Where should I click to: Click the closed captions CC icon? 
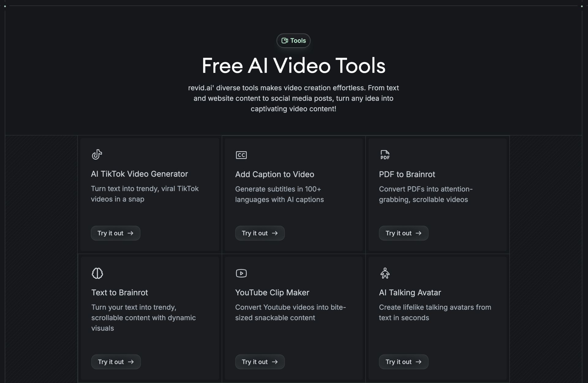(241, 155)
